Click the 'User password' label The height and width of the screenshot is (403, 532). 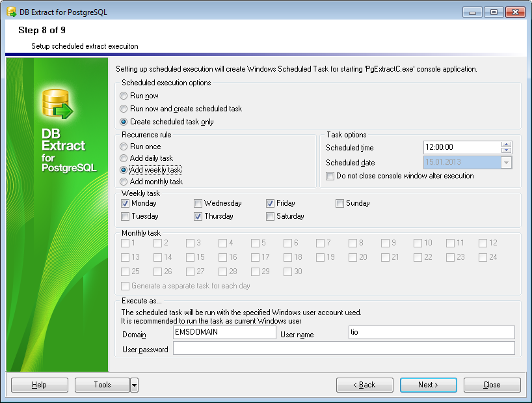145,350
